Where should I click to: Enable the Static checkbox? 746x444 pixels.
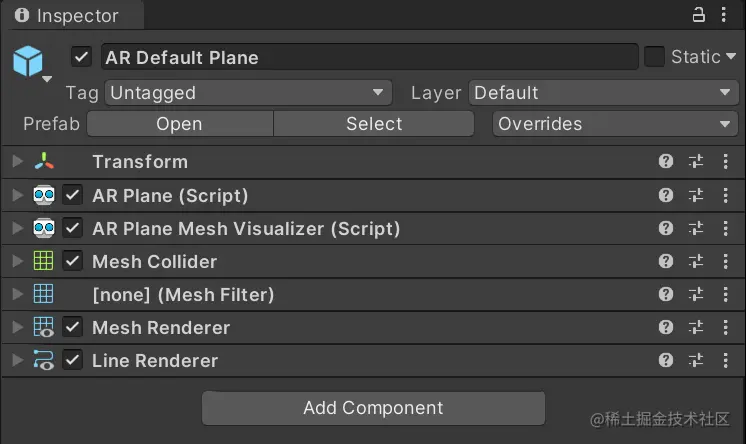pyautogui.click(x=654, y=57)
